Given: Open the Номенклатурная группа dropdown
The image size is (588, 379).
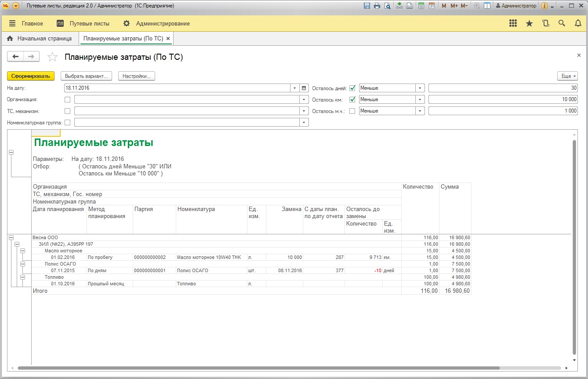Looking at the screenshot, I should click(x=304, y=122).
